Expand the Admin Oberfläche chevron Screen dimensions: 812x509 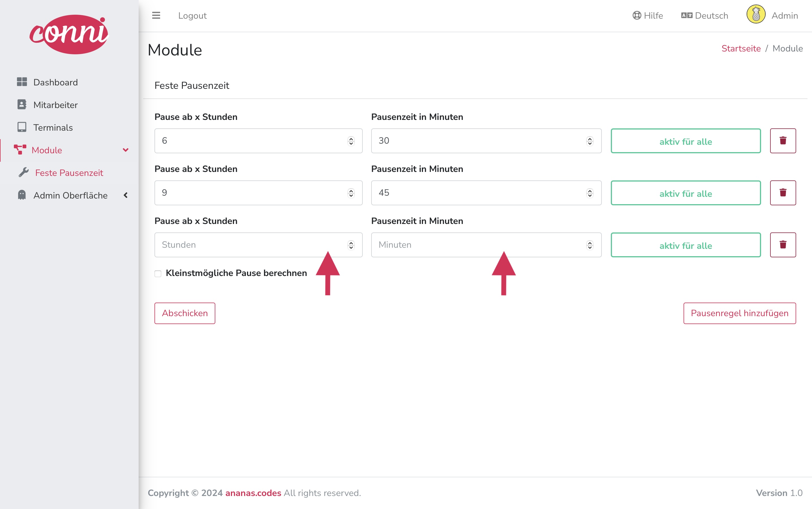tap(126, 195)
